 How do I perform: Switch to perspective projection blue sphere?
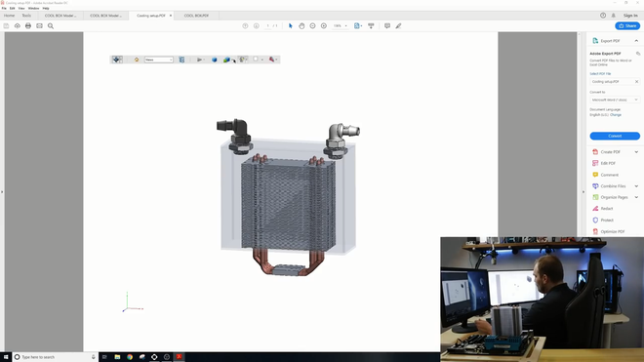[214, 60]
